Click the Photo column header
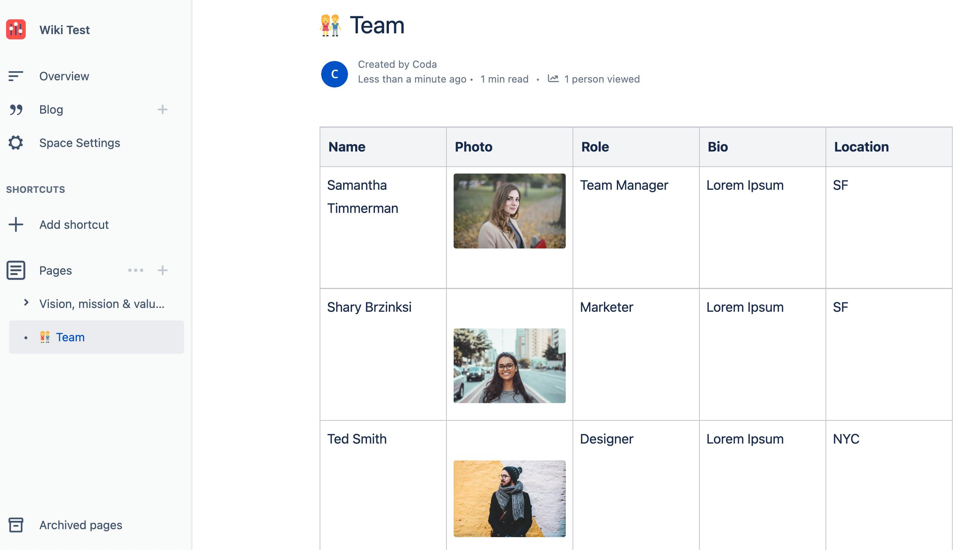 click(509, 147)
